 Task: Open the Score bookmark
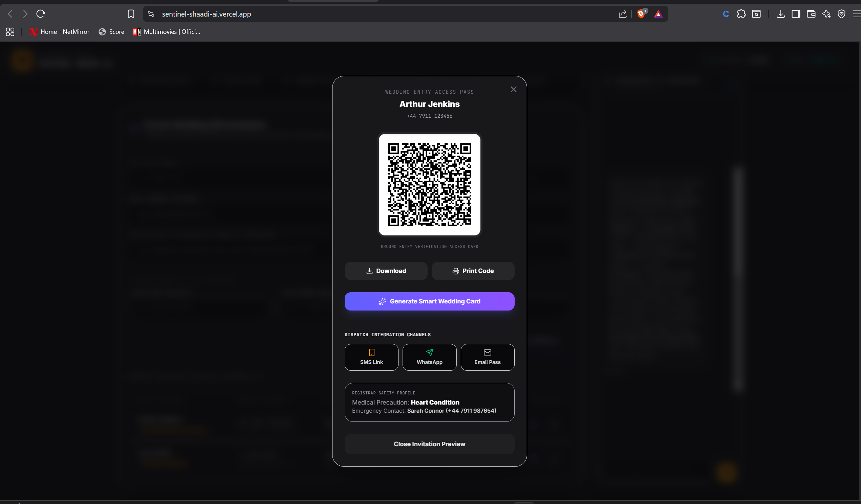click(x=111, y=32)
